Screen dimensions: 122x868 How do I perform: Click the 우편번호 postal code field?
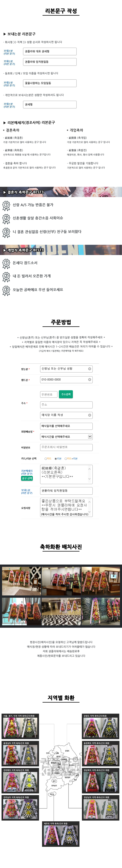point(49,394)
